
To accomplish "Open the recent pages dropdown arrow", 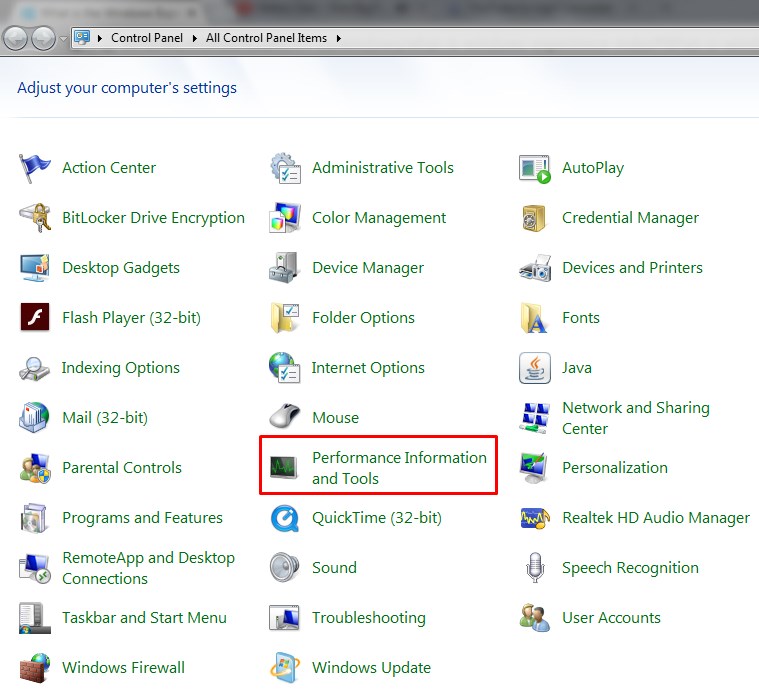I will (63, 39).
